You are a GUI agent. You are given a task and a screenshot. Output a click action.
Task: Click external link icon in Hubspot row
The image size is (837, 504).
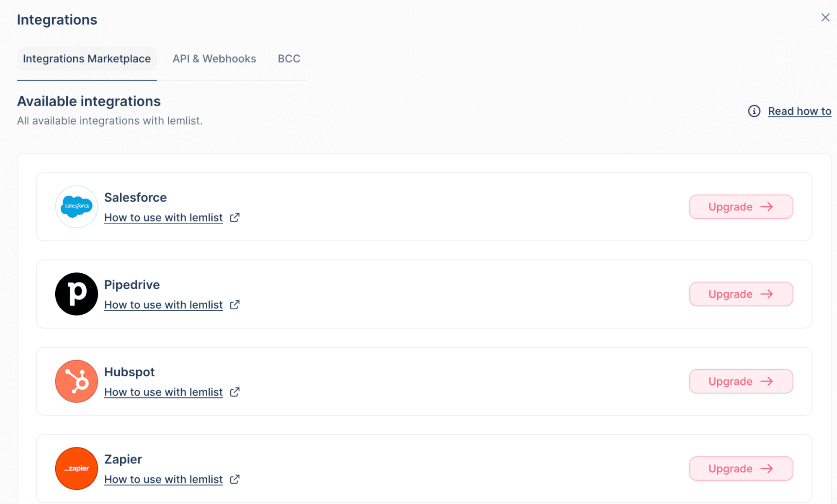[235, 392]
